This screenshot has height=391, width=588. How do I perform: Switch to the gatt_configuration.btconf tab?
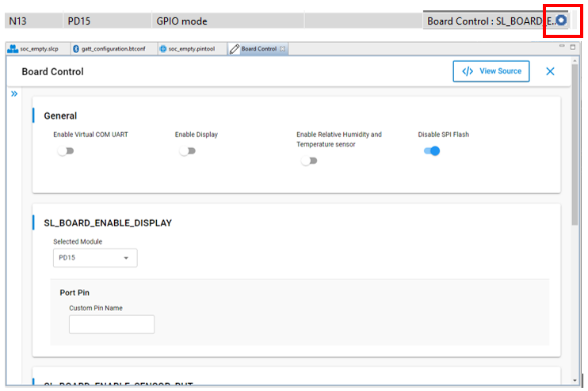point(113,49)
